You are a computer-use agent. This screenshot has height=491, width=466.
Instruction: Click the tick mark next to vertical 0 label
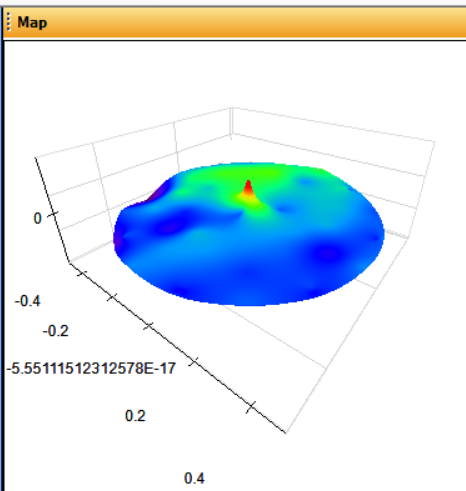tap(53, 214)
